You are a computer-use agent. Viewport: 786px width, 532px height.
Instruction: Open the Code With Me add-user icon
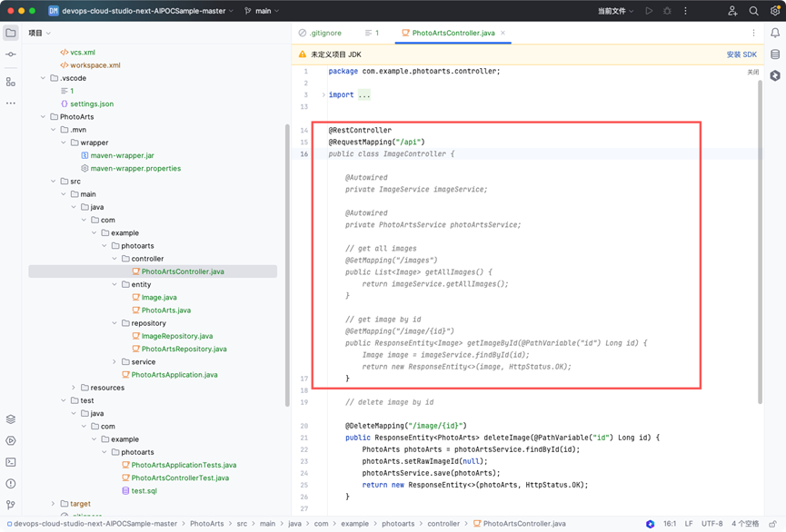732,11
